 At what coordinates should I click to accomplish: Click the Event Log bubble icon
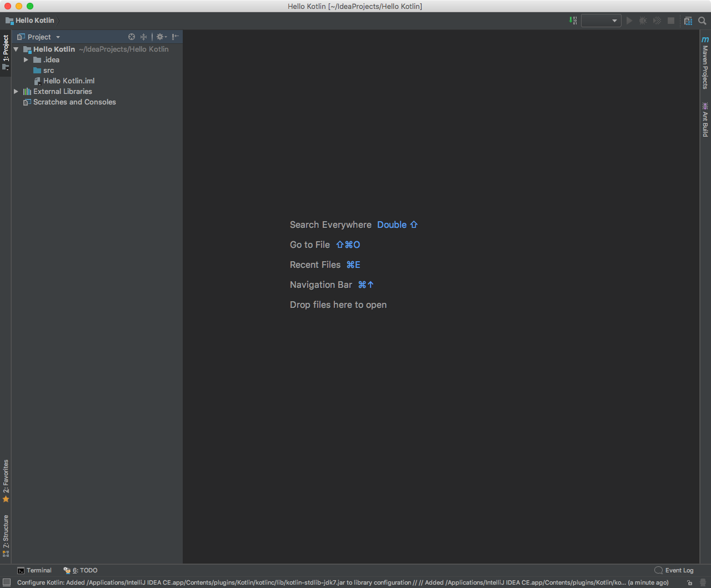tap(659, 570)
